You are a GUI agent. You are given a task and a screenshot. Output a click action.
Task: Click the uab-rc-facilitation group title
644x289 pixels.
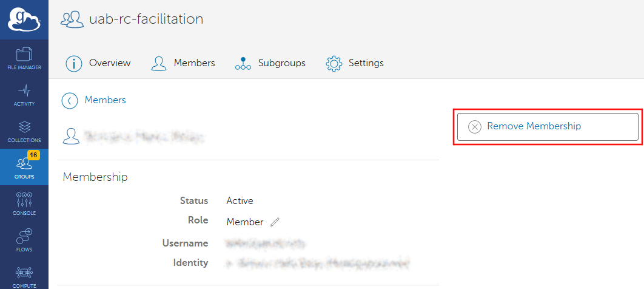pyautogui.click(x=146, y=19)
